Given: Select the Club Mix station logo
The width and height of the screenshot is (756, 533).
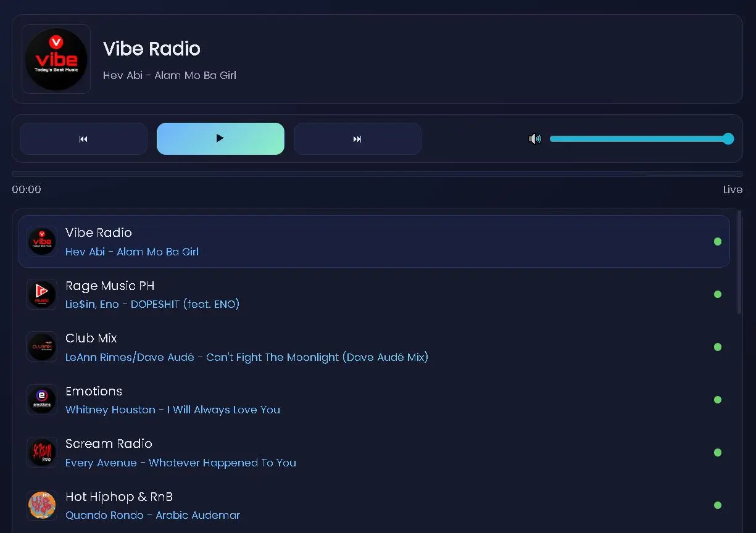Looking at the screenshot, I should coord(42,347).
